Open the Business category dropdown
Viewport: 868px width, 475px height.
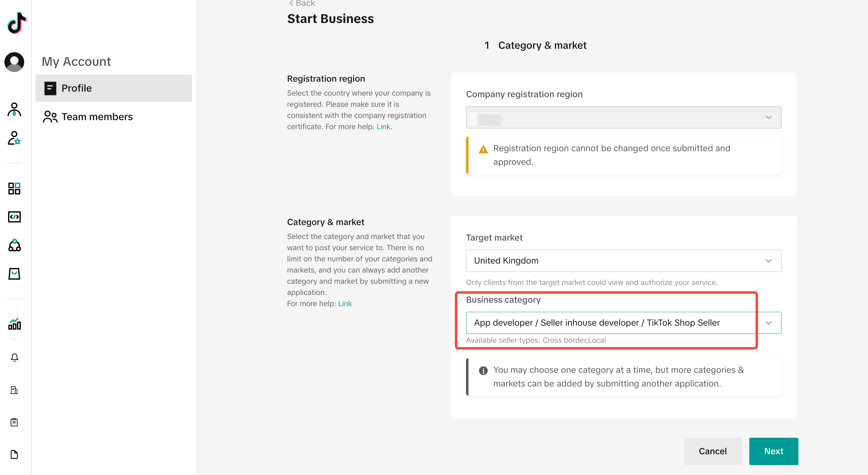pyautogui.click(x=624, y=323)
